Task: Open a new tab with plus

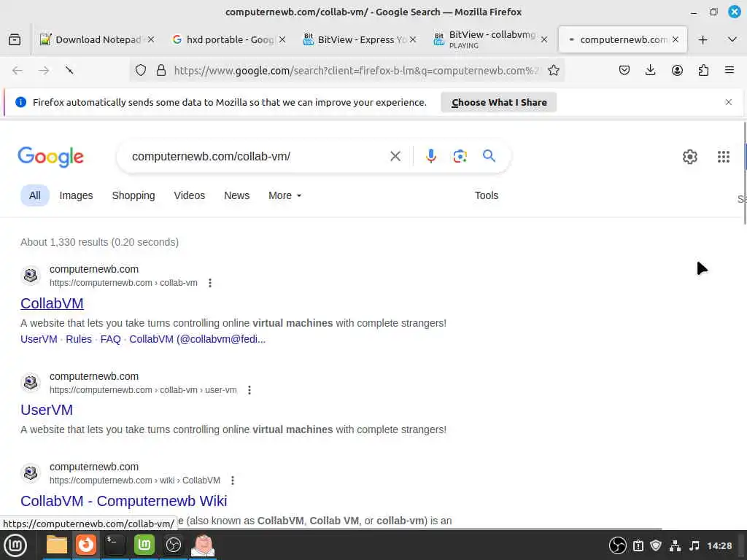Action: pyautogui.click(x=703, y=39)
